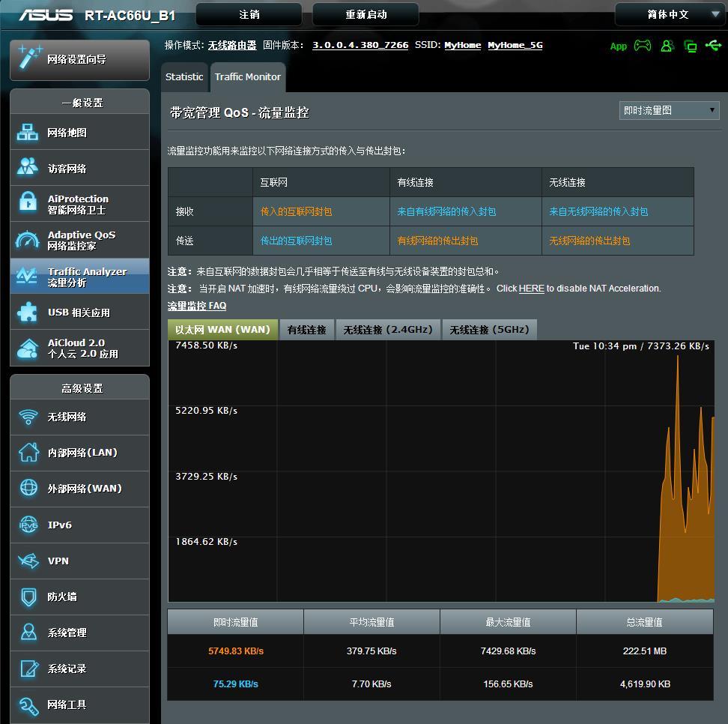The width and height of the screenshot is (728, 724).
Task: Switch to the Statistic tab
Action: [x=184, y=77]
